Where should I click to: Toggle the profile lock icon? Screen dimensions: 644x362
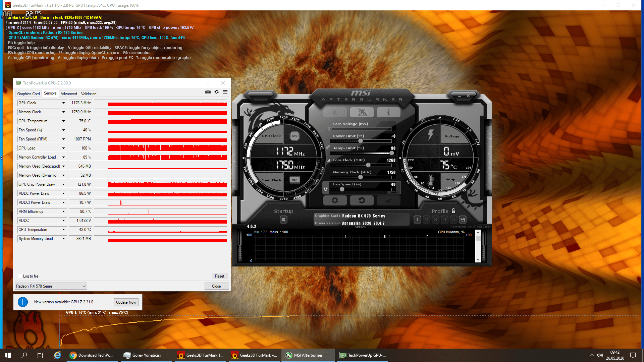453,211
